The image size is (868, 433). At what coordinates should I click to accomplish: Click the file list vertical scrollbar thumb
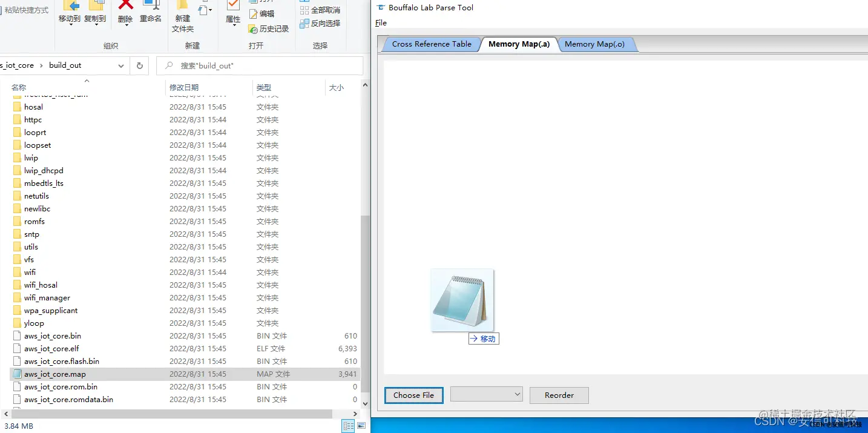(365, 303)
